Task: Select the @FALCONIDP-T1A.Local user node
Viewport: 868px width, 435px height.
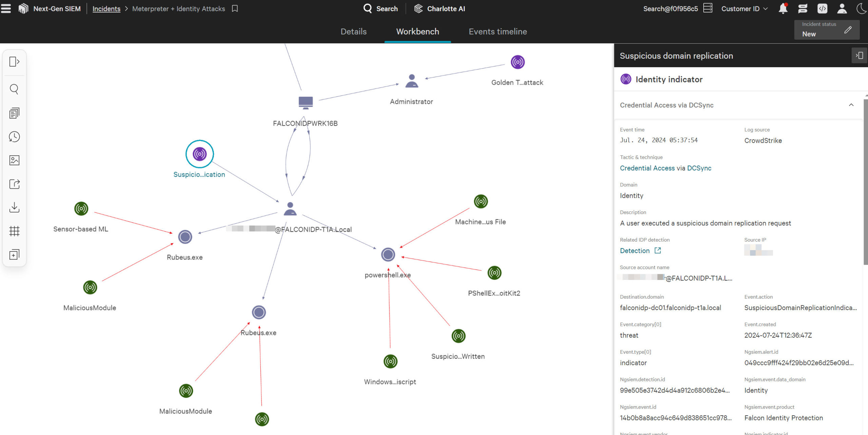Action: pyautogui.click(x=290, y=209)
